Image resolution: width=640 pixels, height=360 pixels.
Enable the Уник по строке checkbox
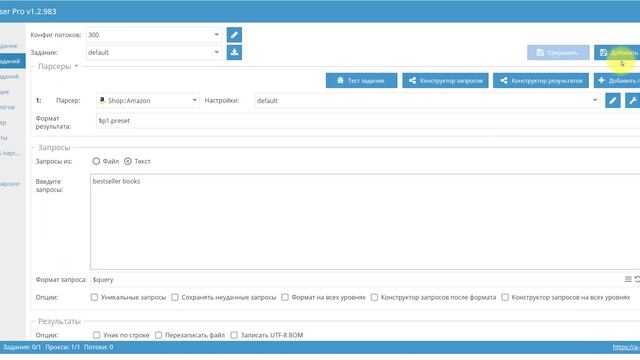pyautogui.click(x=96, y=335)
